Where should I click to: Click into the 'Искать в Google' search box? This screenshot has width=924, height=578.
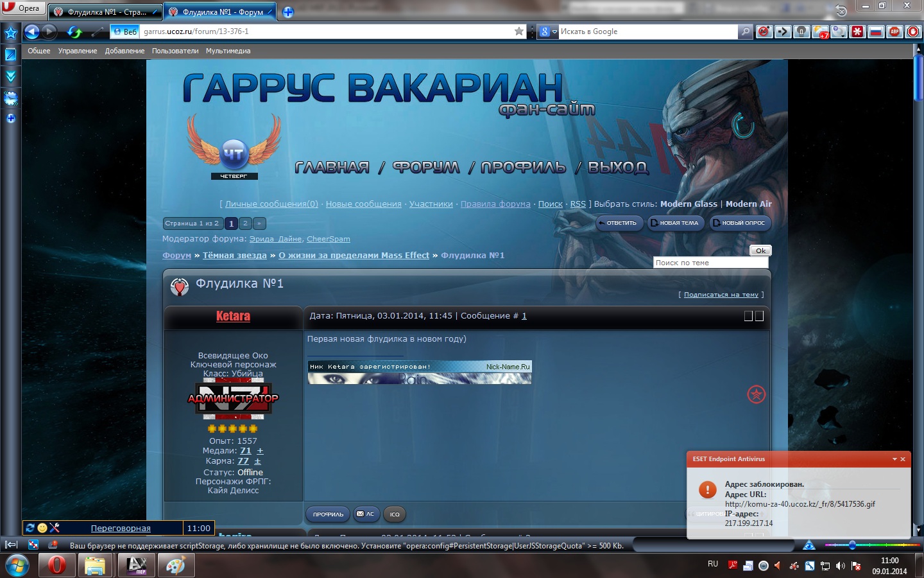point(648,31)
